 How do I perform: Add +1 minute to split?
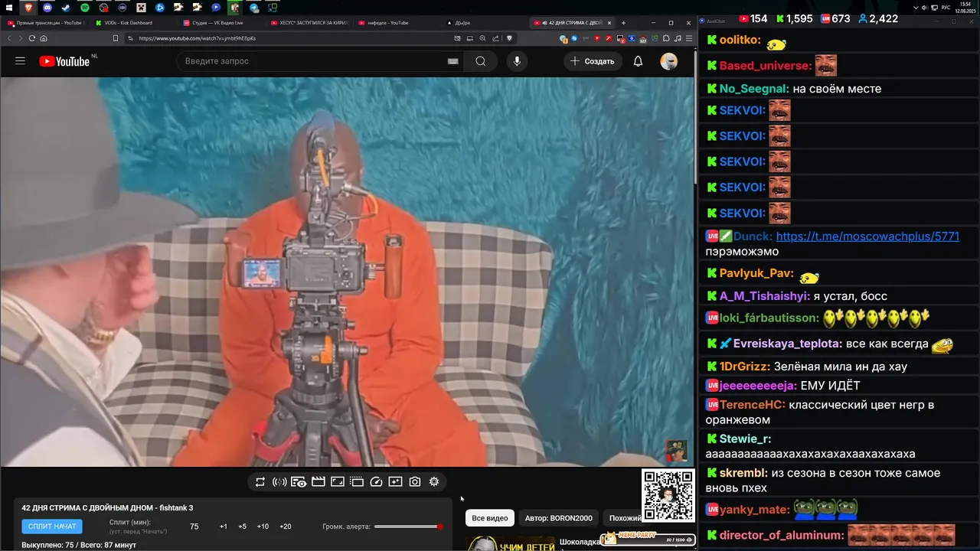tap(224, 527)
